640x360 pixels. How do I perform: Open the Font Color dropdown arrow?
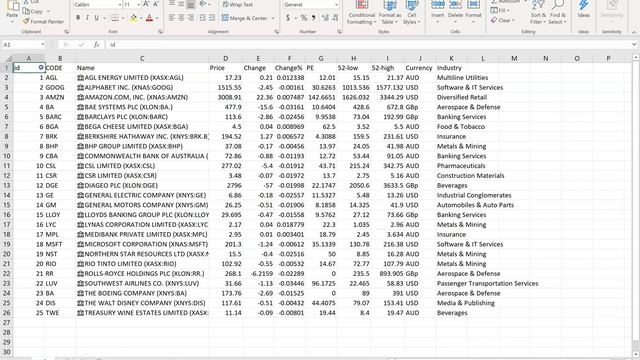[157, 18]
